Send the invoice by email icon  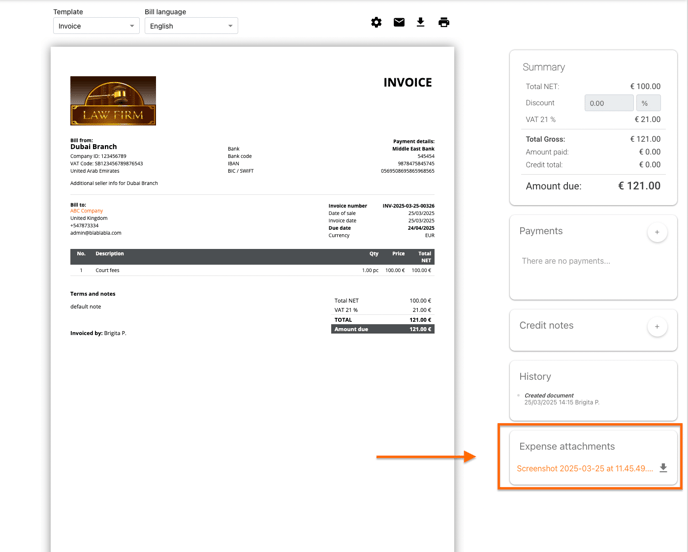coord(399,22)
